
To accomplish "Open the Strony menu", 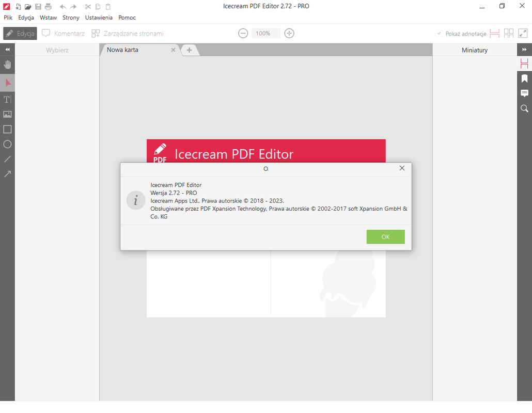I will coord(71,18).
